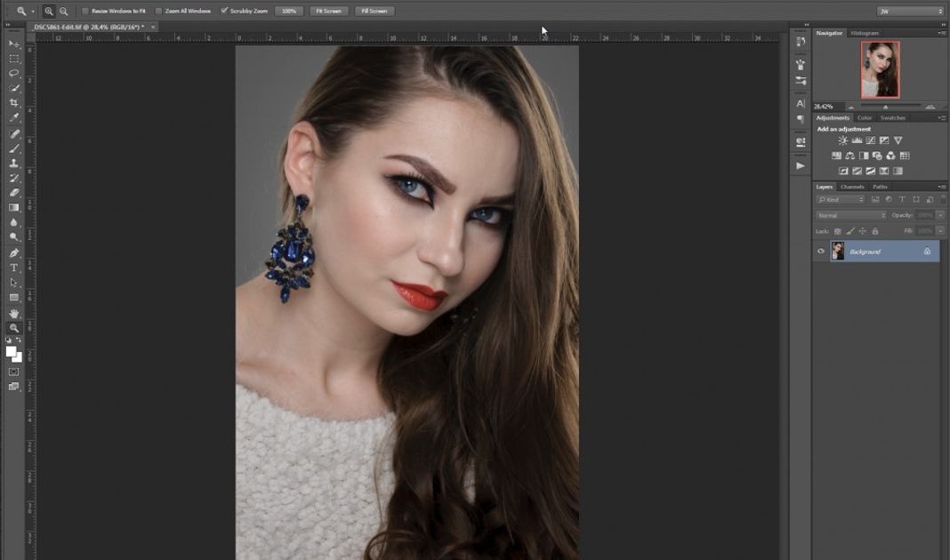Enable Resize Windows to Fit checkbox
The height and width of the screenshot is (560, 950).
point(85,11)
